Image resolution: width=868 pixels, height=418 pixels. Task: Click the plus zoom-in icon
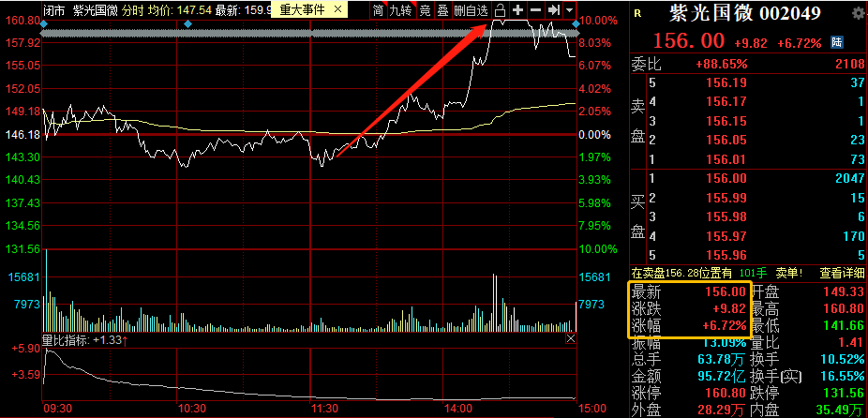[x=517, y=10]
